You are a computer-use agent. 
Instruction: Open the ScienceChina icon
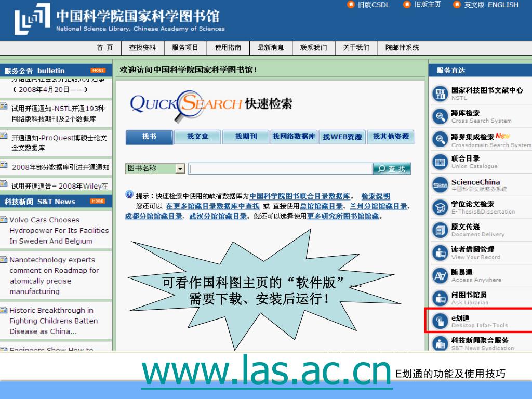pyautogui.click(x=440, y=185)
